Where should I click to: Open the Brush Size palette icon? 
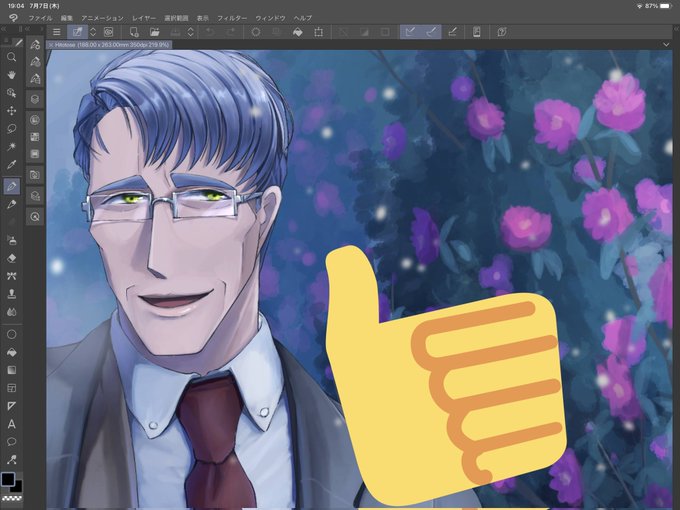pyautogui.click(x=35, y=78)
